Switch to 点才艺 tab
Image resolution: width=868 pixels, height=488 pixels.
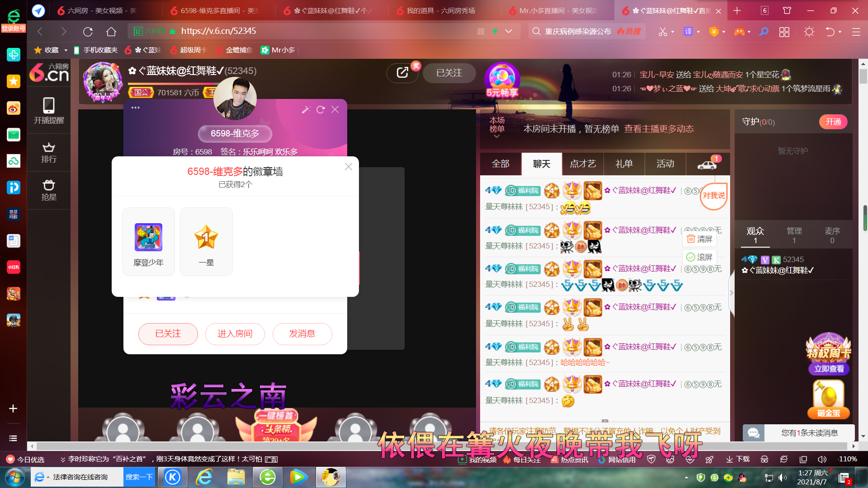583,164
